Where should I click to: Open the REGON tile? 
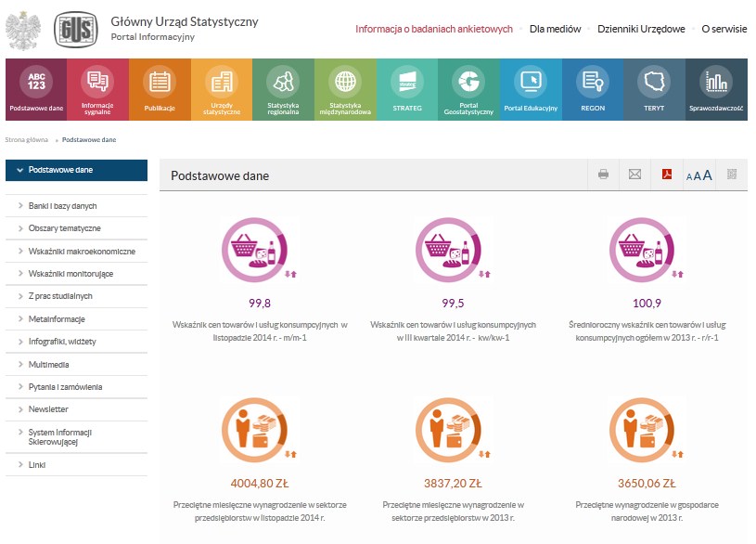coord(592,89)
